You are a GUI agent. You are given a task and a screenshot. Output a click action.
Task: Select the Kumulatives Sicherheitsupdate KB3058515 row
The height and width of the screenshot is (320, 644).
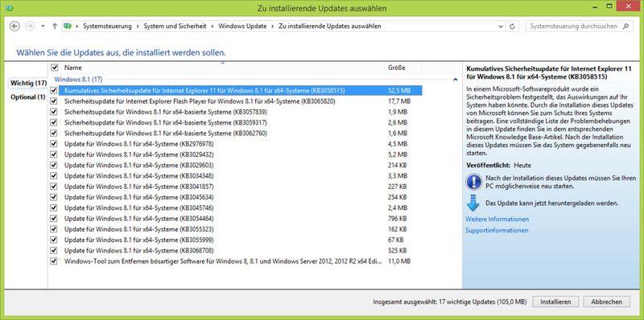240,90
